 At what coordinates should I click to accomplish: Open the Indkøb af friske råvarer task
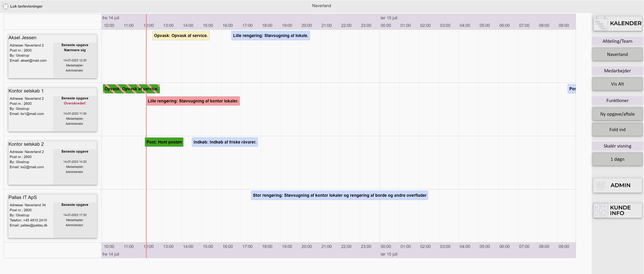[x=225, y=142]
